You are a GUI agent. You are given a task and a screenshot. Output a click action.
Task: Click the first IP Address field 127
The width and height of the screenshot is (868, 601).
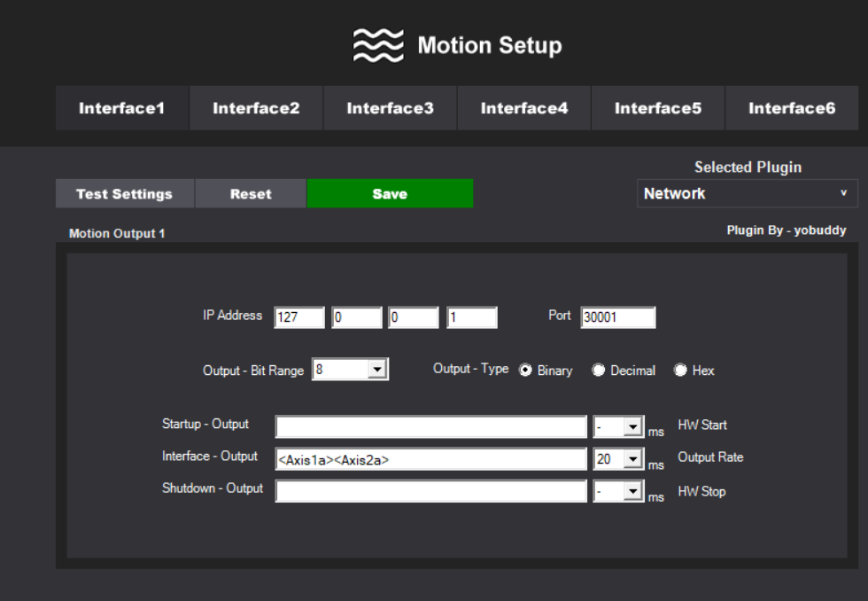299,317
